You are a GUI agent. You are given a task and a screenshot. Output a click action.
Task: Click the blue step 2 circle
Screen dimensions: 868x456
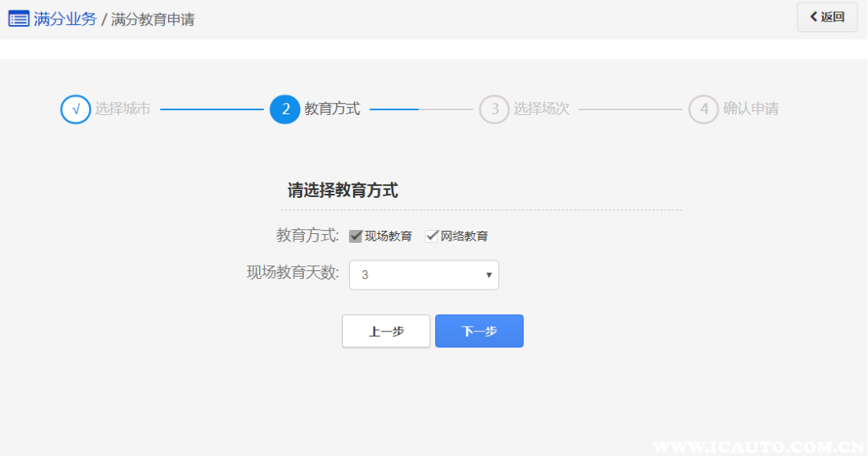(x=285, y=109)
